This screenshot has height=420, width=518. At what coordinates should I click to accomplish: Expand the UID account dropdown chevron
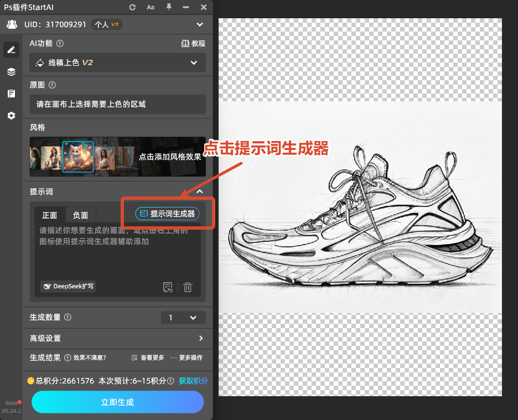[200, 24]
